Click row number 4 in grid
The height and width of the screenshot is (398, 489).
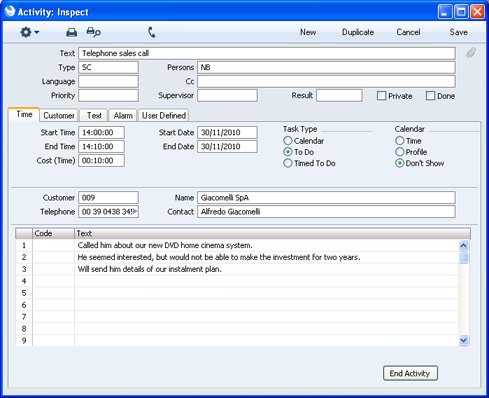tap(24, 281)
